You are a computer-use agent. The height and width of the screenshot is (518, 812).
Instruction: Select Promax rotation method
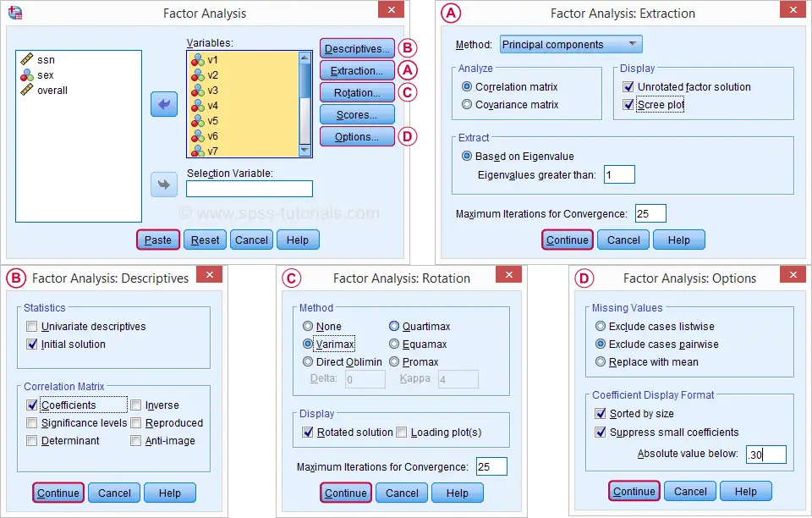(x=394, y=361)
